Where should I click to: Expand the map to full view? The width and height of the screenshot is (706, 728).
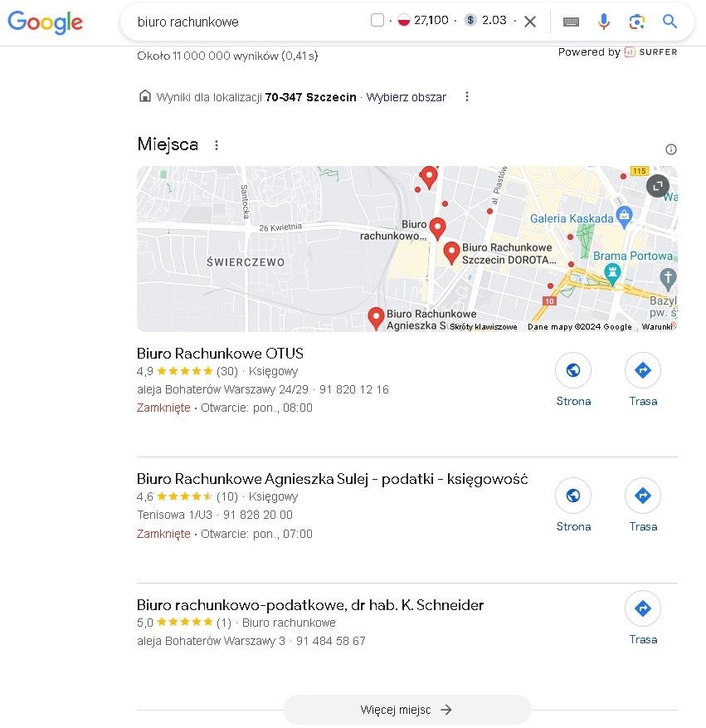(x=657, y=186)
